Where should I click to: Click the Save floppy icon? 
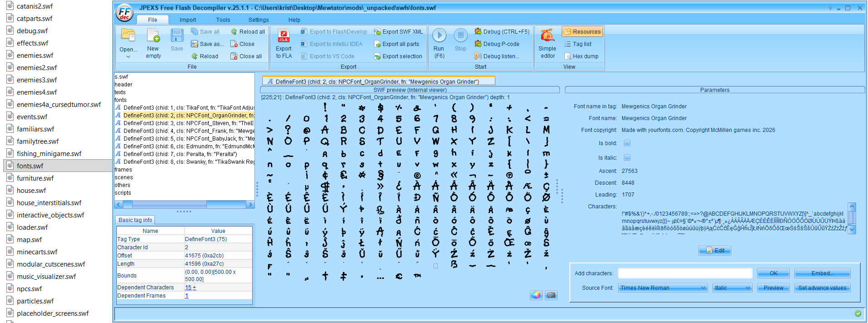coord(177,40)
